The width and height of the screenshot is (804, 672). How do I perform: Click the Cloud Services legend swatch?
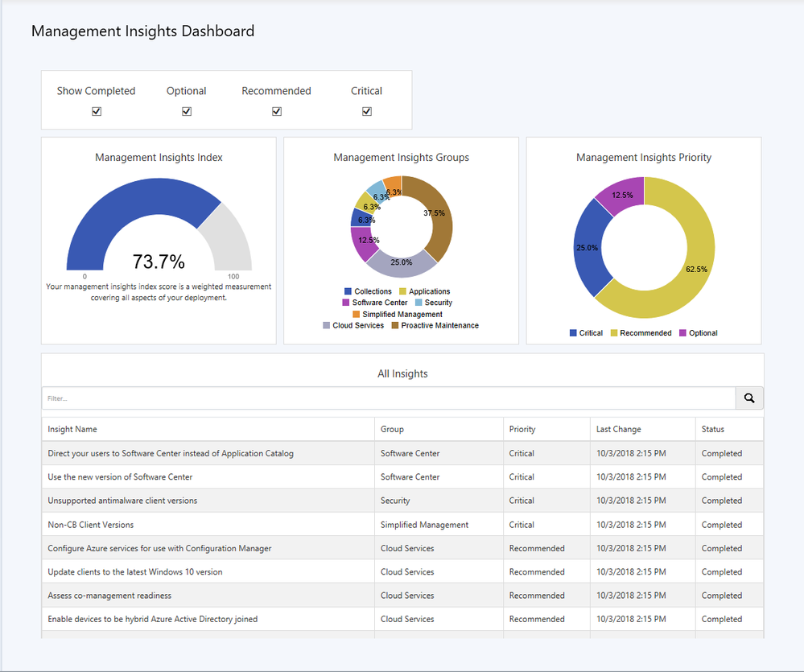click(x=326, y=325)
